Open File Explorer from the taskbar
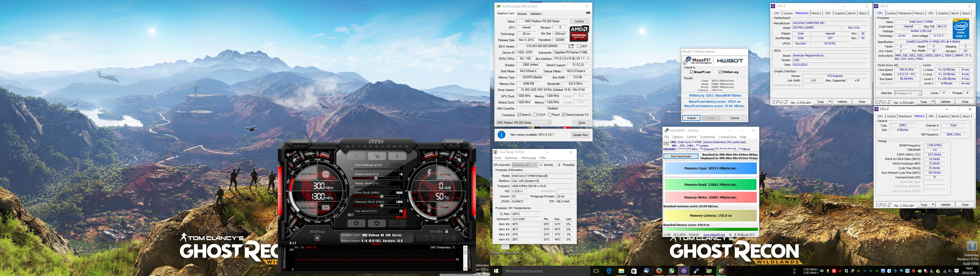The height and width of the screenshot is (276, 980). coord(621,271)
